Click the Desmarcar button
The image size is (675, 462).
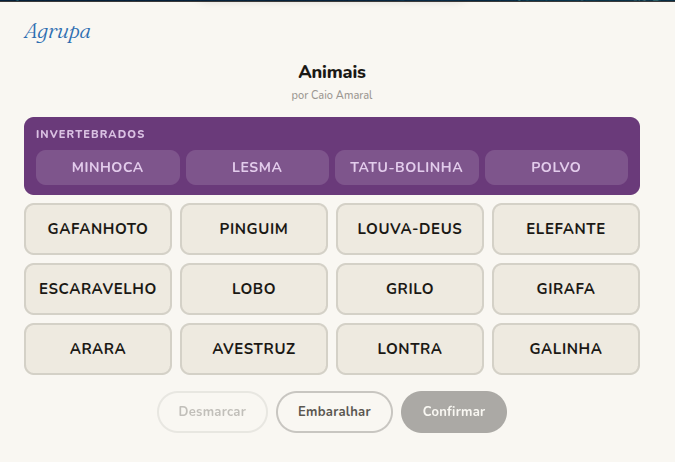click(212, 412)
